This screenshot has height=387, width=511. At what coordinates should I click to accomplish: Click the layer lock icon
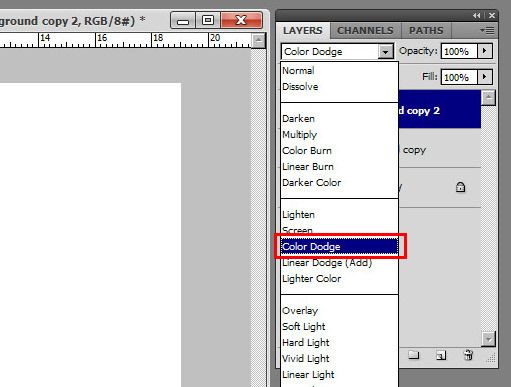pyautogui.click(x=460, y=187)
